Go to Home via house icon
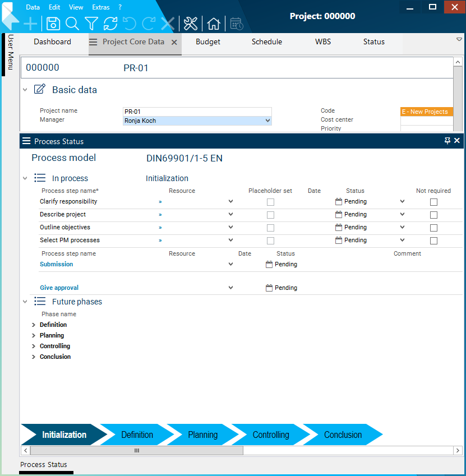 (214, 24)
